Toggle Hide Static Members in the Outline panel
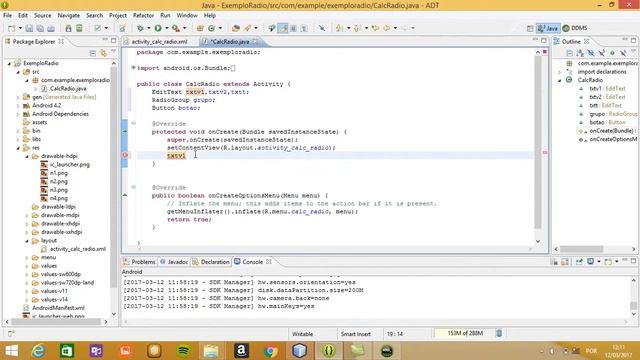 [x=602, y=53]
